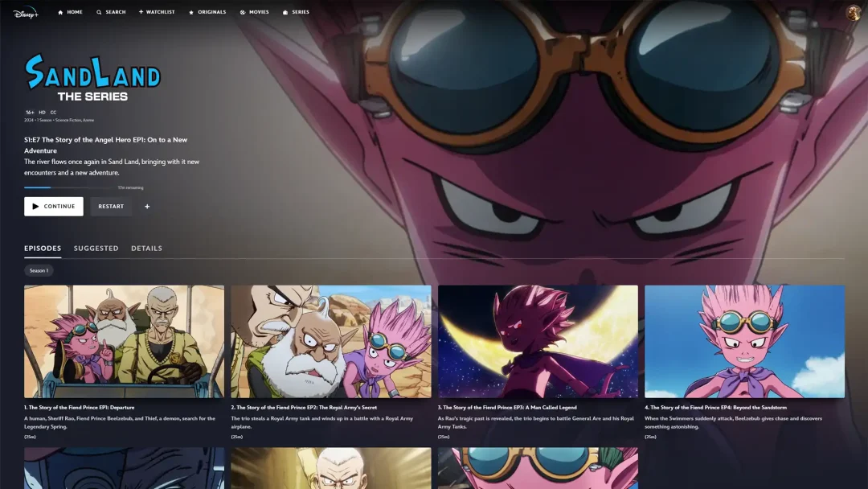Image resolution: width=868 pixels, height=489 pixels.
Task: Click the 16+ age rating badge
Action: tap(30, 113)
